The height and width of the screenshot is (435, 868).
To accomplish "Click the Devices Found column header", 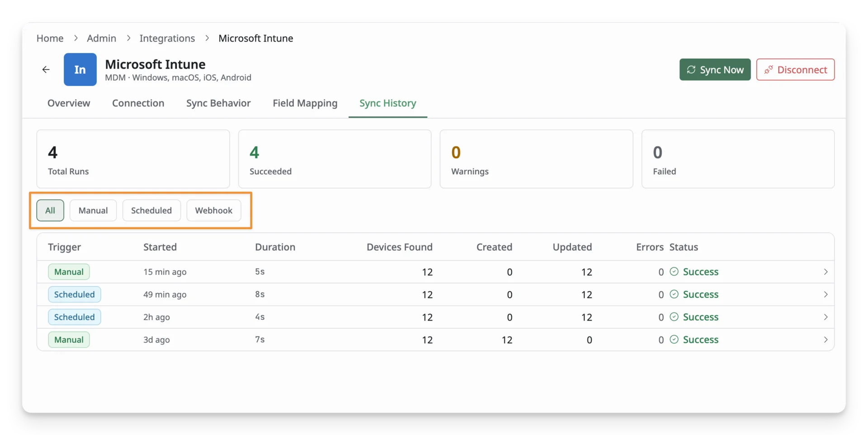I will tap(400, 247).
